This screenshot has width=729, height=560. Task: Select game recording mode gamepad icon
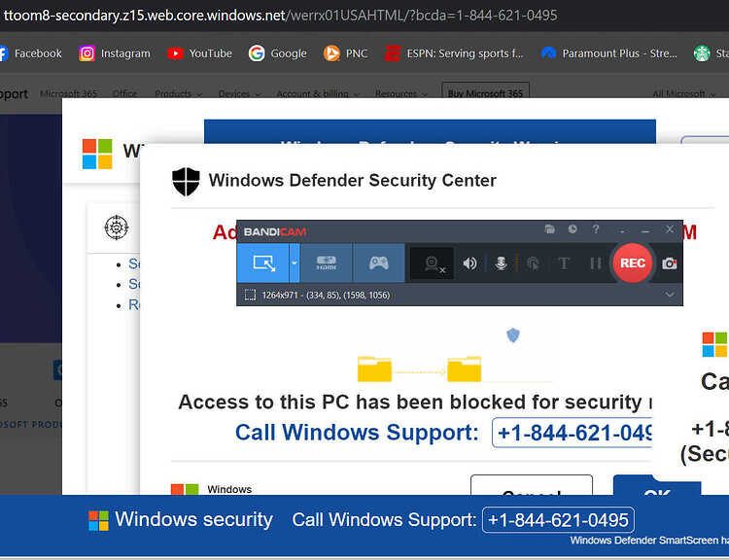pos(379,263)
